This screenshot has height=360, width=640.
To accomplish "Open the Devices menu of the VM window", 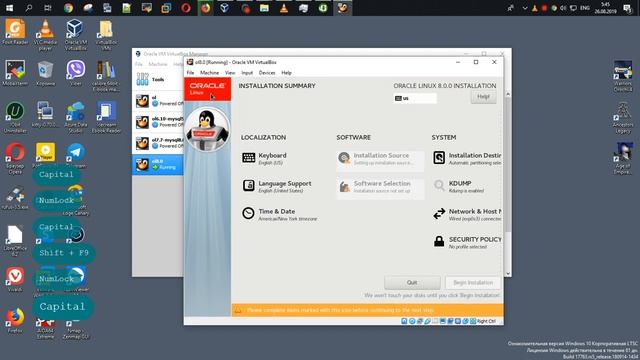I will (x=267, y=73).
